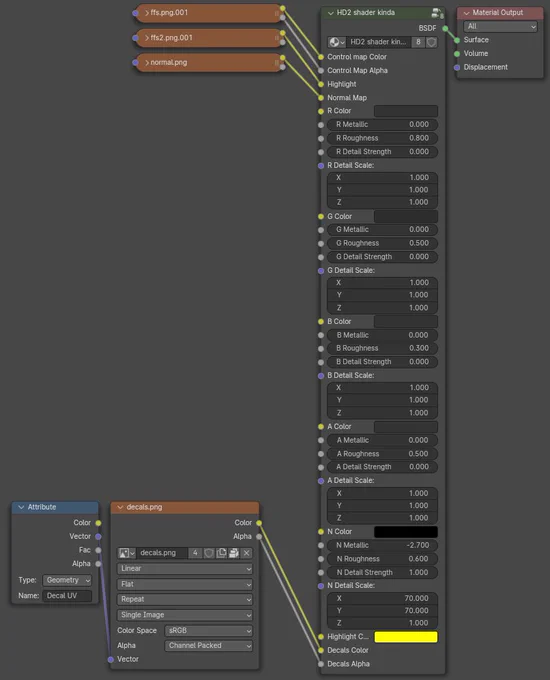Click the N Detail Scale X 70.000 field
Image resolution: width=550 pixels, height=680 pixels.
click(382, 598)
